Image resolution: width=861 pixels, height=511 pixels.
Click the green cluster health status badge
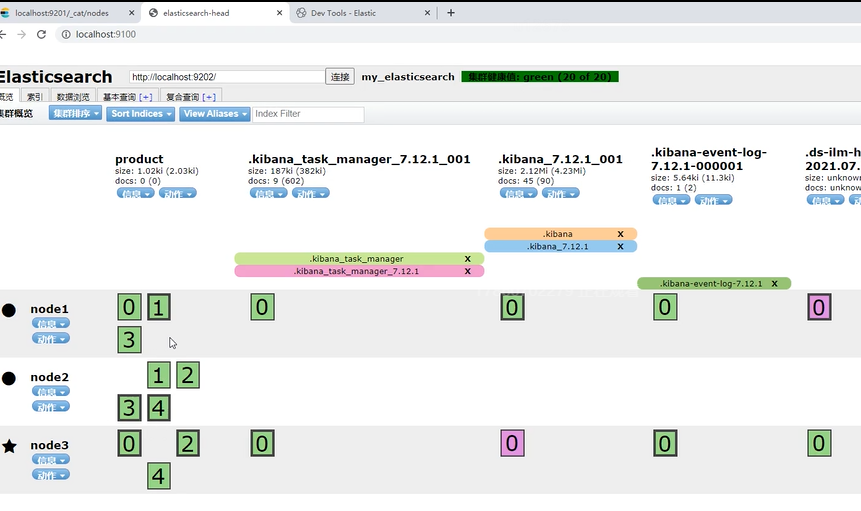(x=540, y=77)
